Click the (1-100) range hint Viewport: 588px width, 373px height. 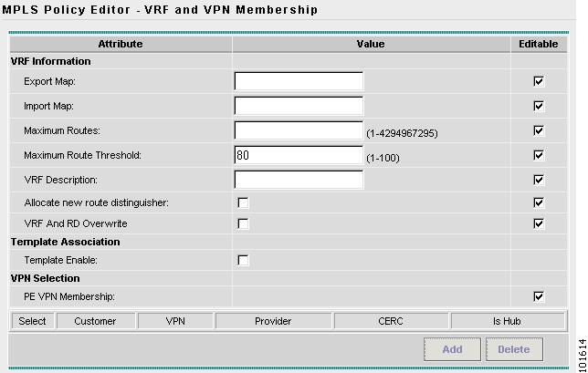pos(383,158)
